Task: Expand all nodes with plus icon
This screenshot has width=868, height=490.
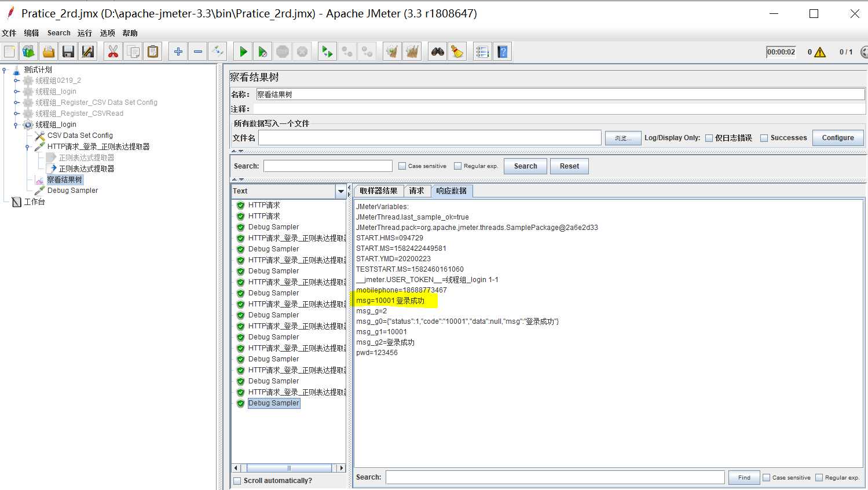Action: (178, 52)
